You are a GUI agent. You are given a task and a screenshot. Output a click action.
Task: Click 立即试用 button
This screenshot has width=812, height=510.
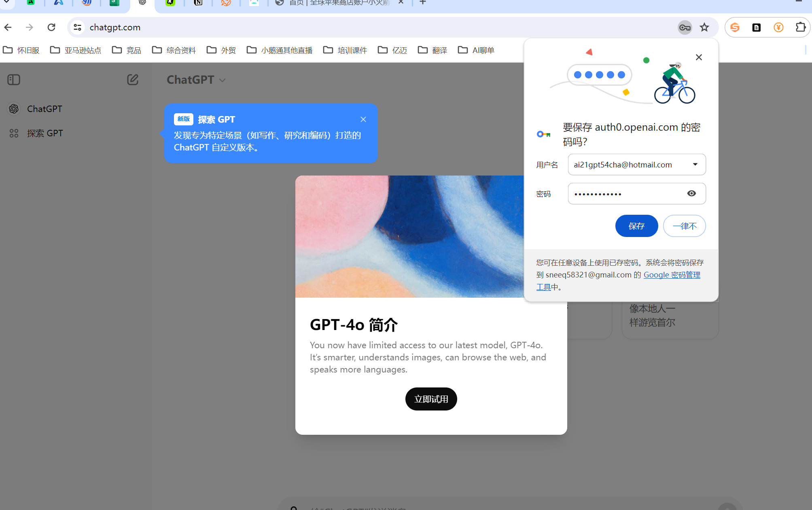[431, 399]
